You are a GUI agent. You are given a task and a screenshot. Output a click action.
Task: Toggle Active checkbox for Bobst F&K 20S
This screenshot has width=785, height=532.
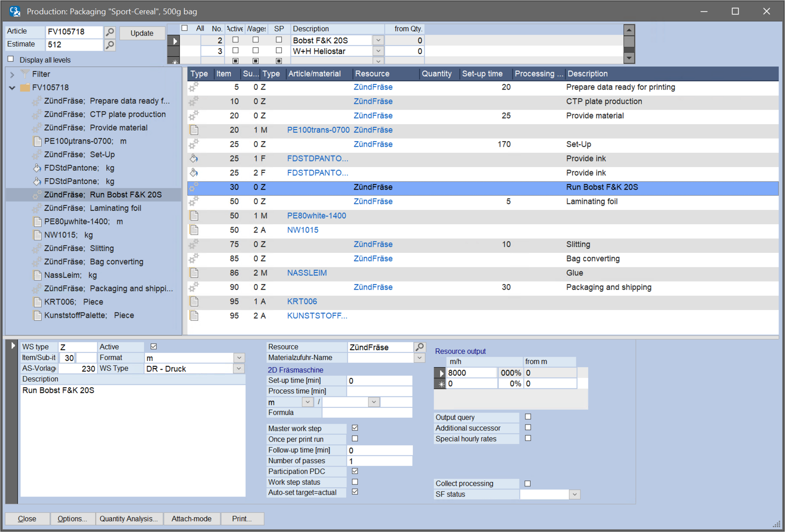tap(235, 40)
